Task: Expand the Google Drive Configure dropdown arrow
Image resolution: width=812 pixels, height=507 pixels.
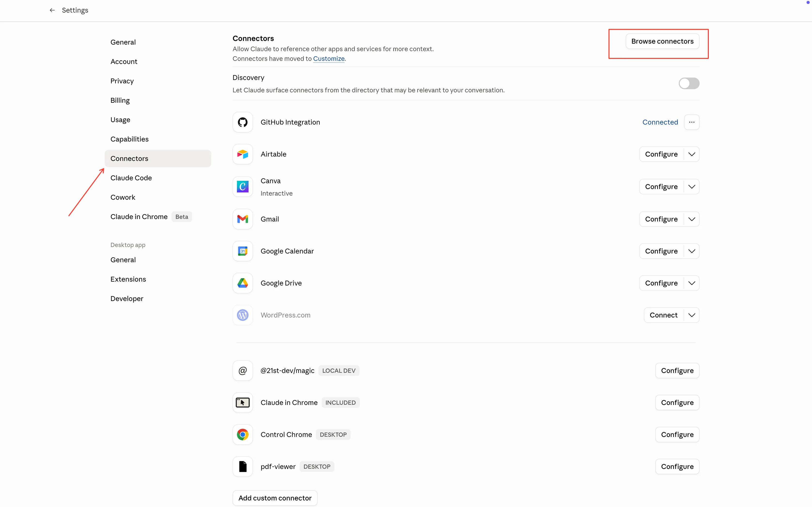Action: click(692, 283)
